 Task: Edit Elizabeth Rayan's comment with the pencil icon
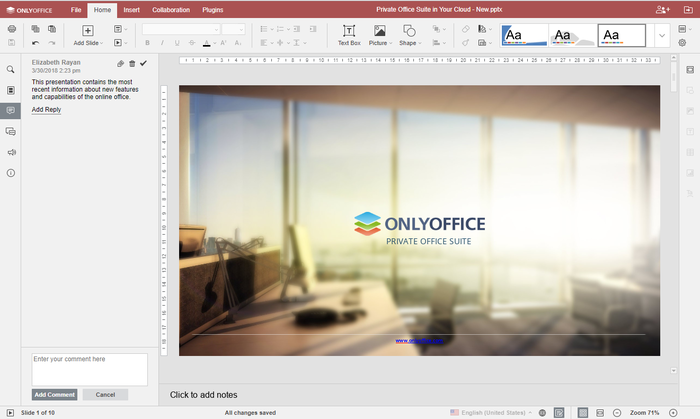pyautogui.click(x=121, y=64)
